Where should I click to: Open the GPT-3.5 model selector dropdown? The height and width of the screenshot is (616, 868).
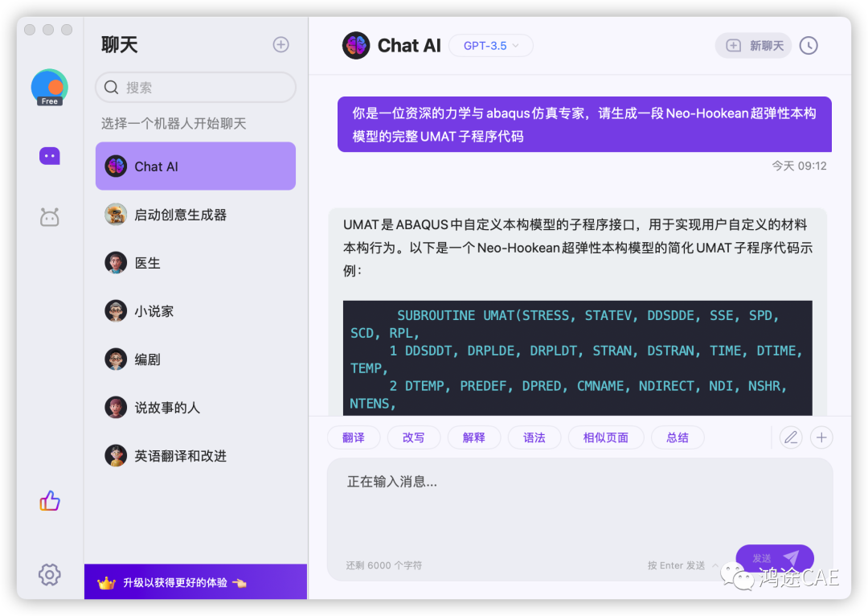[490, 45]
